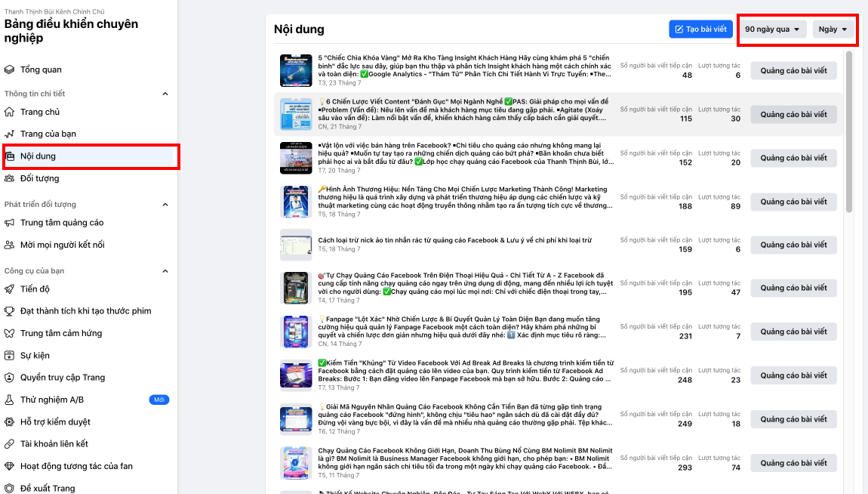Click the Trang của bạn chart icon

pos(9,134)
